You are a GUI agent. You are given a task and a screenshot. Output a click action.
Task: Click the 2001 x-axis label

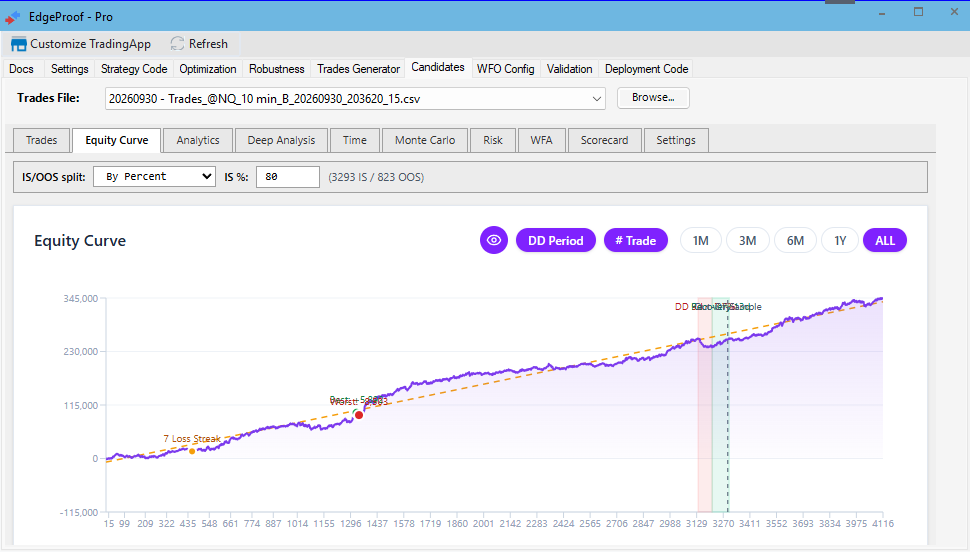point(484,524)
